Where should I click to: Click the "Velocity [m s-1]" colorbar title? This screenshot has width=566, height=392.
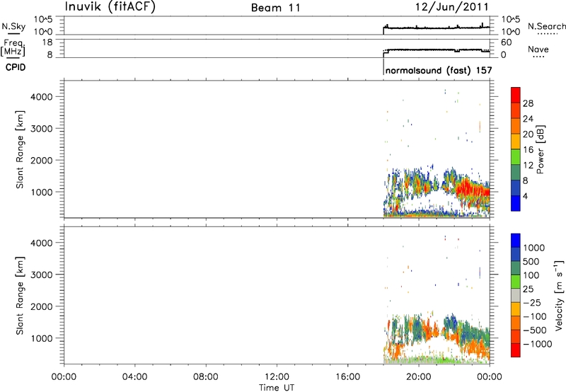click(559, 295)
